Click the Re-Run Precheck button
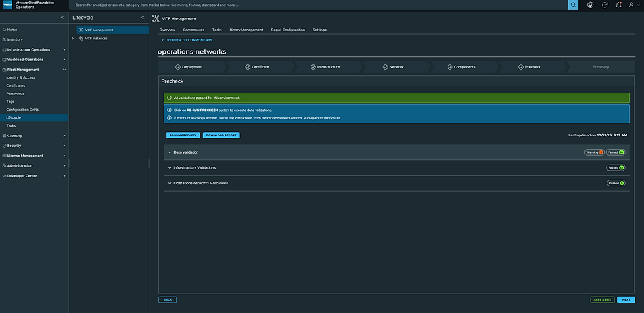644x313 pixels. point(183,135)
